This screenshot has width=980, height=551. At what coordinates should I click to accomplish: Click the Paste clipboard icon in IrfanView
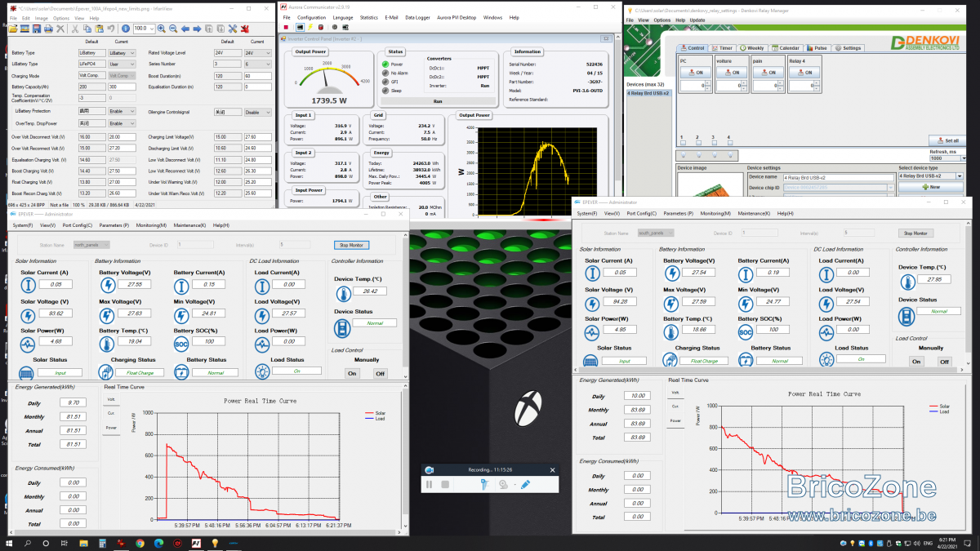coord(100,29)
